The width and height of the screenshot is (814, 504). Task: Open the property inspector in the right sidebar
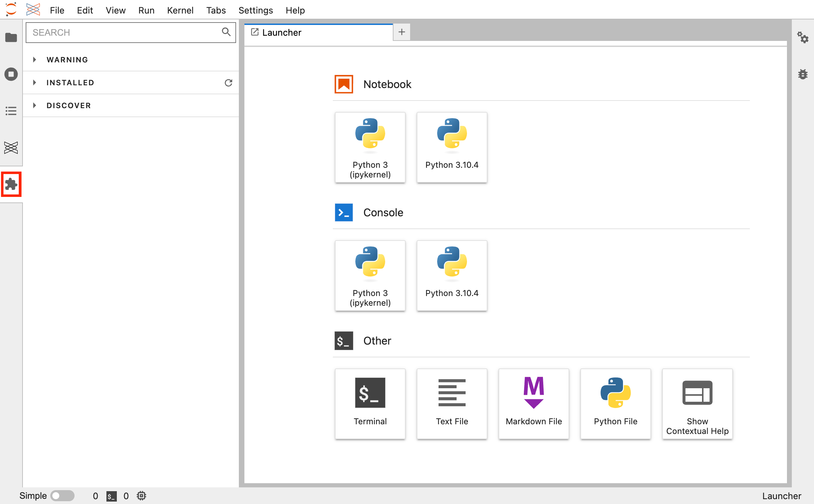[x=803, y=38]
